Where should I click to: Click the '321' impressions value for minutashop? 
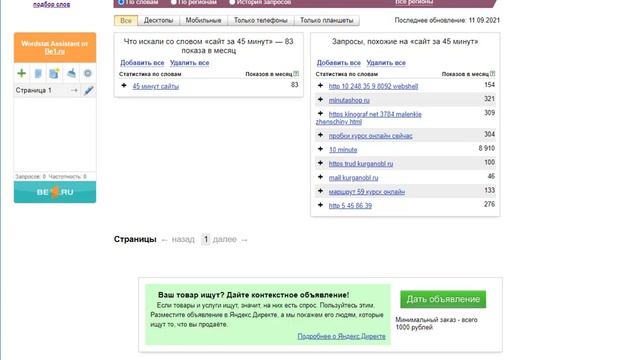pyautogui.click(x=489, y=99)
